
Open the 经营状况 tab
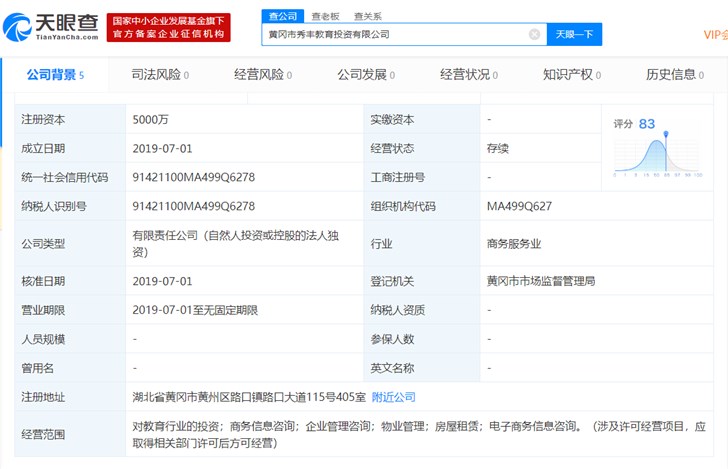tap(469, 75)
